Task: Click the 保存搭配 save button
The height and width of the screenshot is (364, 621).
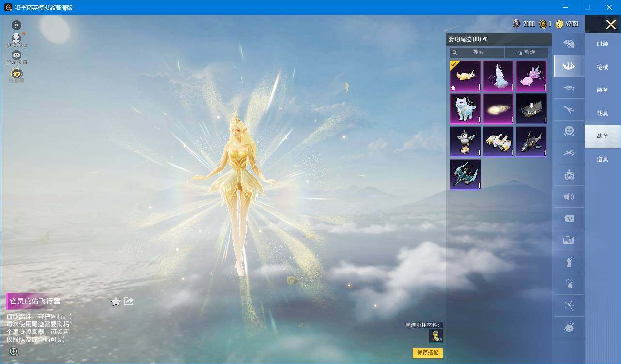Action: (x=428, y=353)
